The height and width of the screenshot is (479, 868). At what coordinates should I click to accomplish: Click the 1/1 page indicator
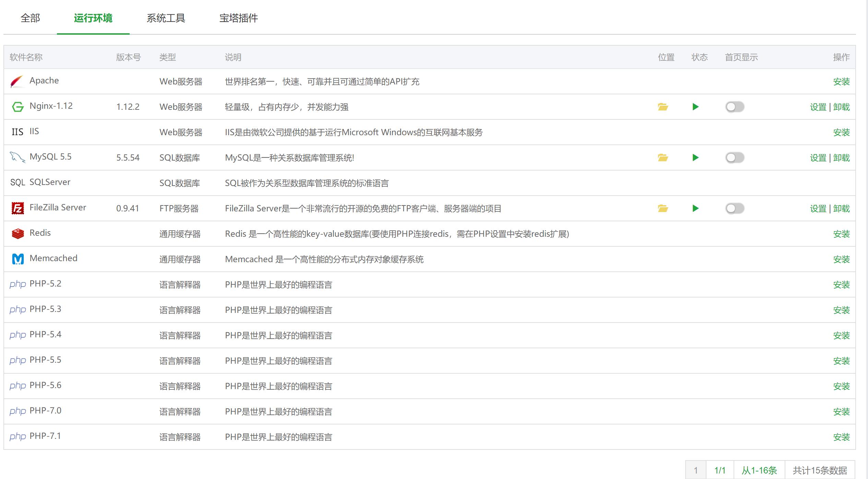pos(720,470)
